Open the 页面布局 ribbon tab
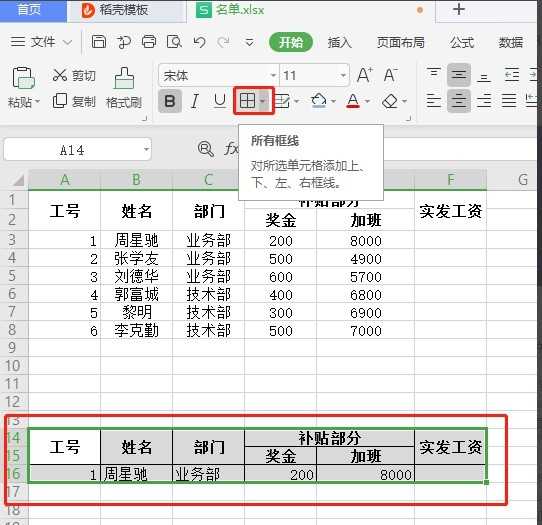This screenshot has width=542, height=525. [401, 42]
